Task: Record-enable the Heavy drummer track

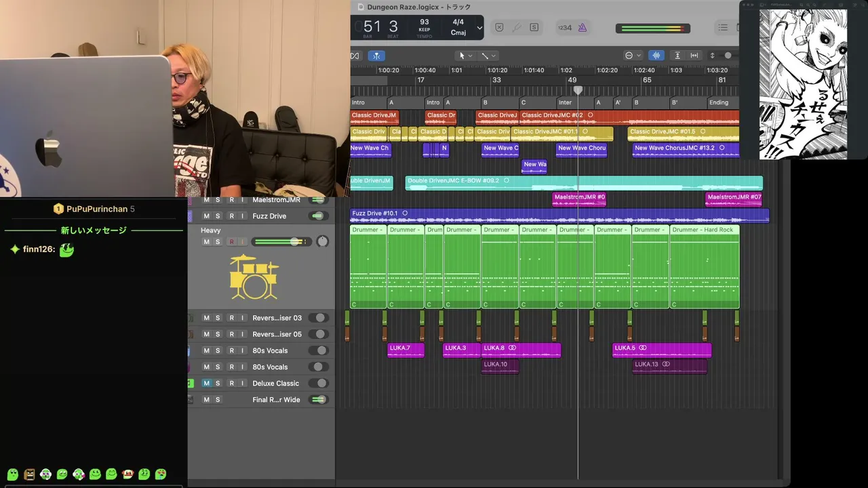Action: [231, 242]
